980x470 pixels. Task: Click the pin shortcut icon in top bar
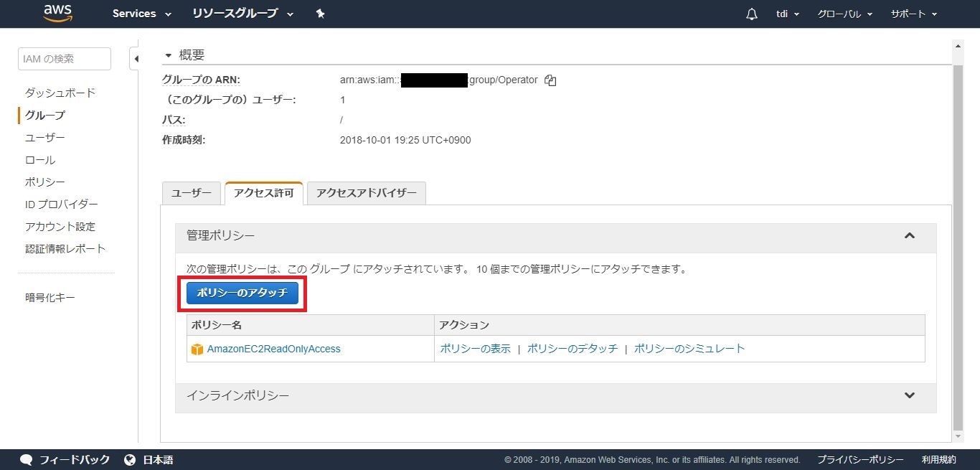tap(320, 14)
